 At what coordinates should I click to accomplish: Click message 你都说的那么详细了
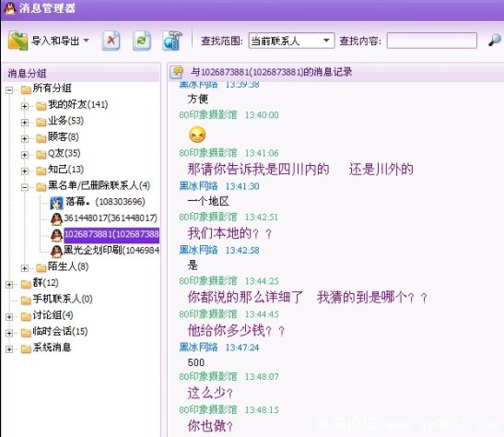(246, 297)
